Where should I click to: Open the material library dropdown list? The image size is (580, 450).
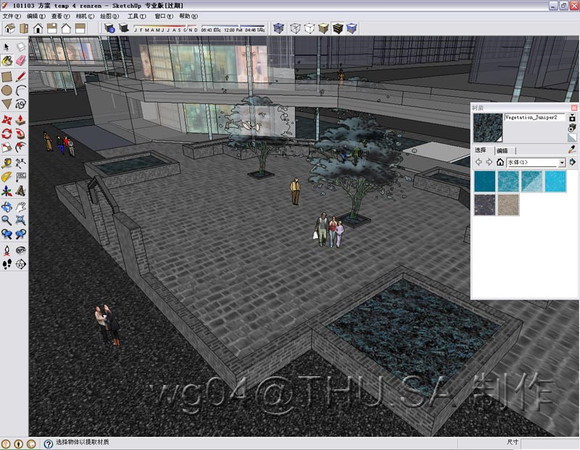coord(562,162)
